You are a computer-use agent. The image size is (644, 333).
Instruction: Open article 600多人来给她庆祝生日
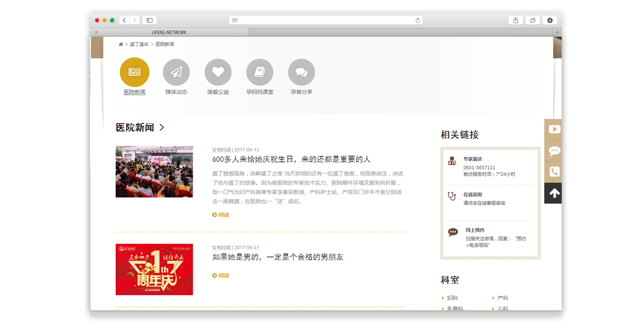291,160
